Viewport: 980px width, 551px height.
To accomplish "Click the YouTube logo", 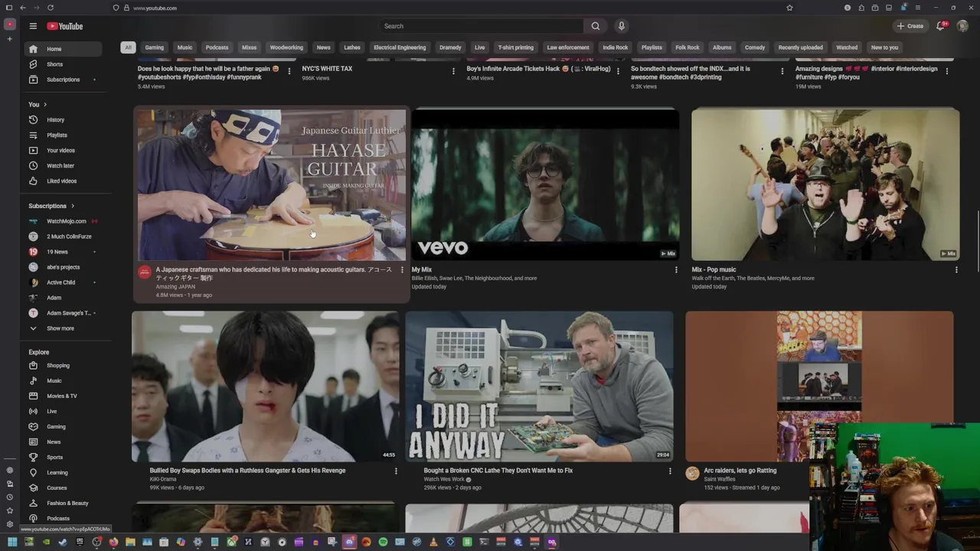I will pos(65,26).
